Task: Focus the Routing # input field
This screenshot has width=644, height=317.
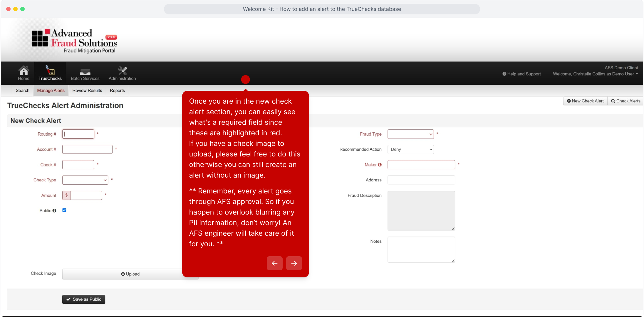Action: click(x=78, y=134)
